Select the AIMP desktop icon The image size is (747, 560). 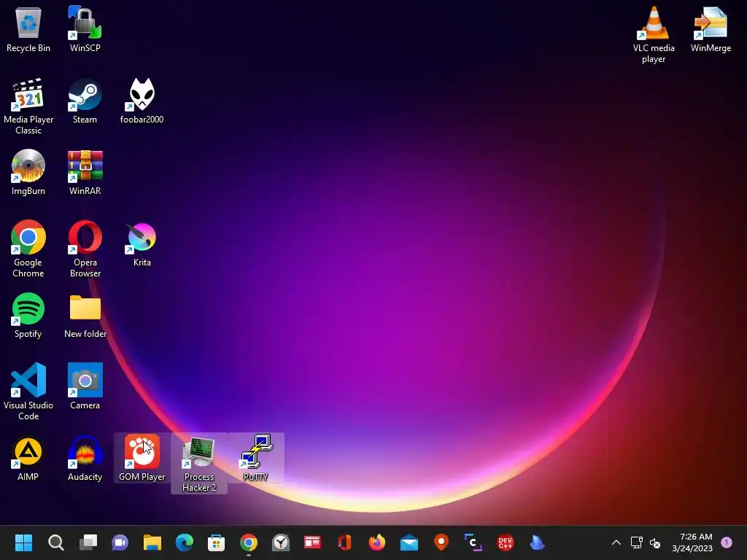point(28,458)
